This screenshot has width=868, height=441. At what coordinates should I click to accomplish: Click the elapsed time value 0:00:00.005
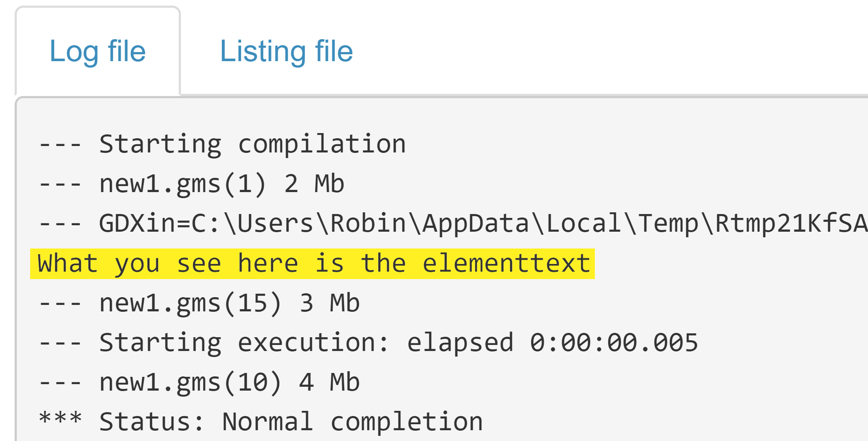coord(613,343)
